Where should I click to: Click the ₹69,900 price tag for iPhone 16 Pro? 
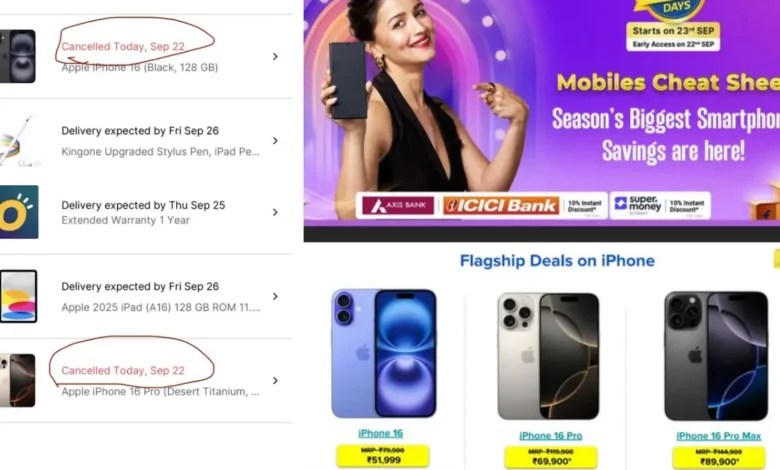(551, 457)
